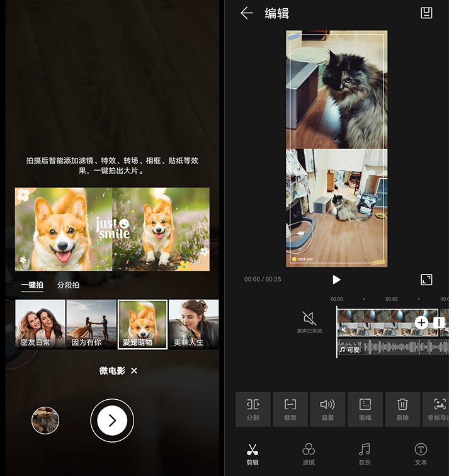The height and width of the screenshot is (476, 449).
Task: Save the project with the disk icon
Action: [x=426, y=13]
